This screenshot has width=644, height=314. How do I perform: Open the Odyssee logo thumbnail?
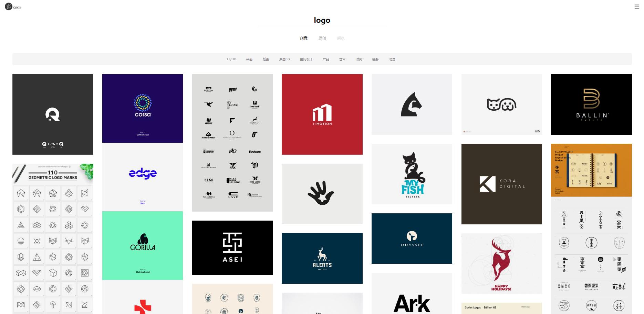[412, 239]
